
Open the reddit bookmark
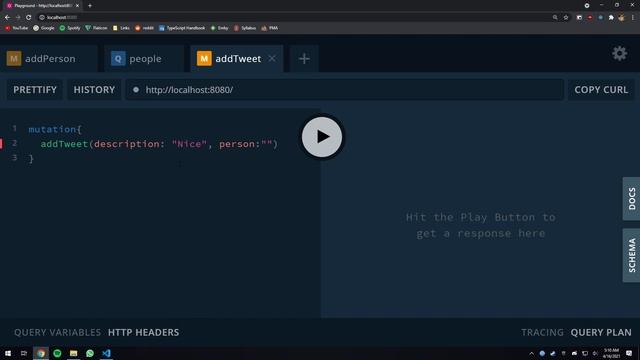tap(144, 28)
